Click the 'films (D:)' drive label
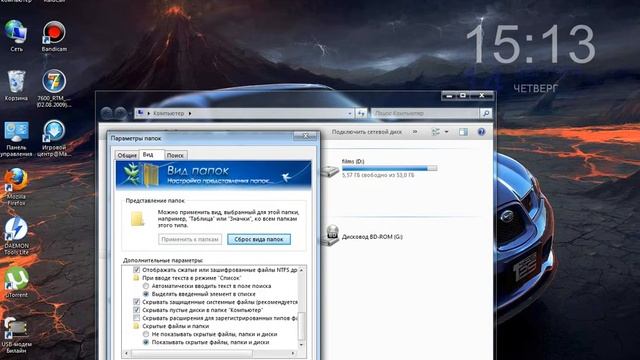 (x=353, y=161)
